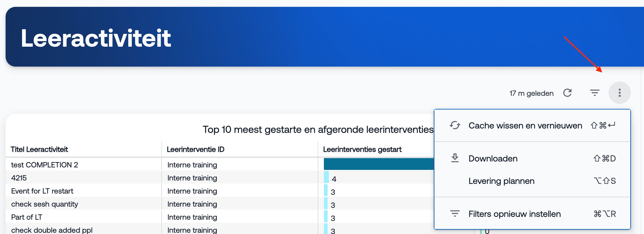The image size is (644, 234).
Task: Click the download arrow icon
Action: click(455, 158)
